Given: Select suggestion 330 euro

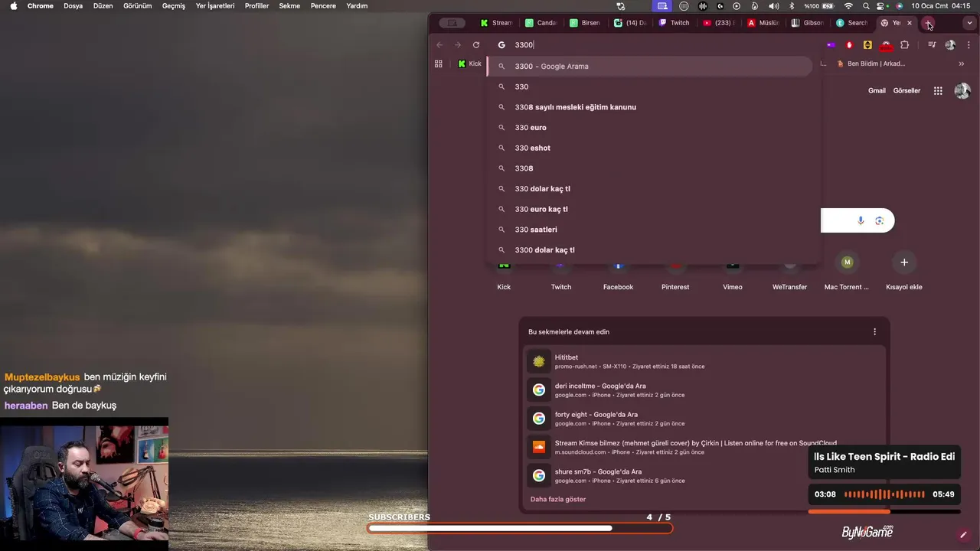Looking at the screenshot, I should tap(650, 128).
